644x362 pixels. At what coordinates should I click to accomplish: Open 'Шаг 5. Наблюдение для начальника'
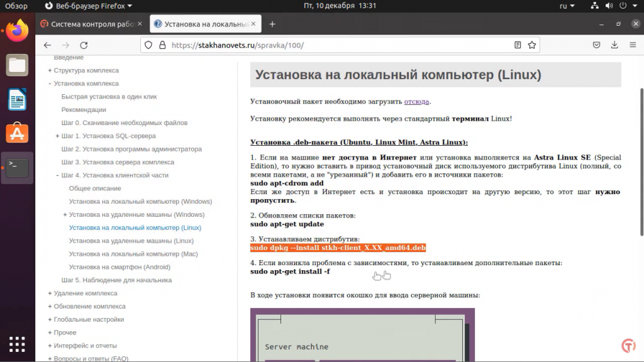click(x=116, y=280)
